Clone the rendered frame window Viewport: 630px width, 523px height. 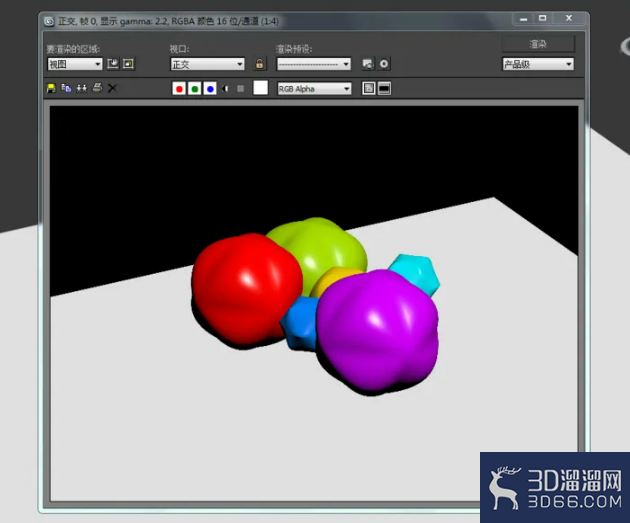(82, 88)
